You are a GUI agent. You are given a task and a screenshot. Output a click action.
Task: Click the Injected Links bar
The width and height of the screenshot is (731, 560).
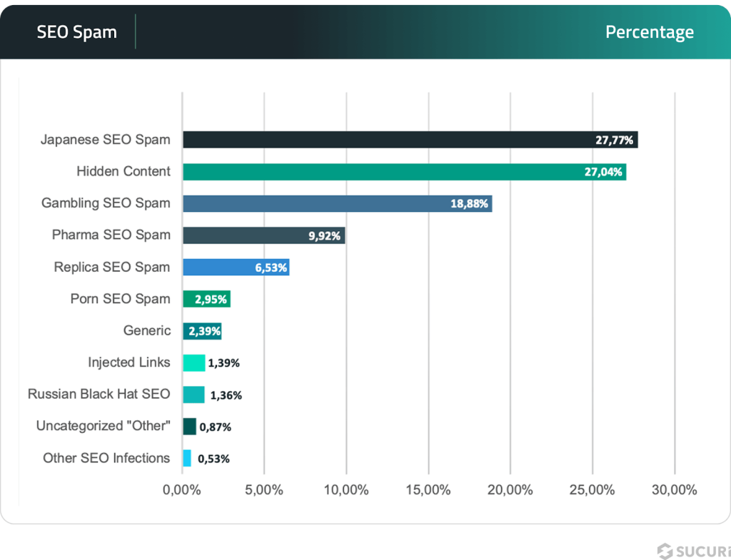[x=193, y=362]
